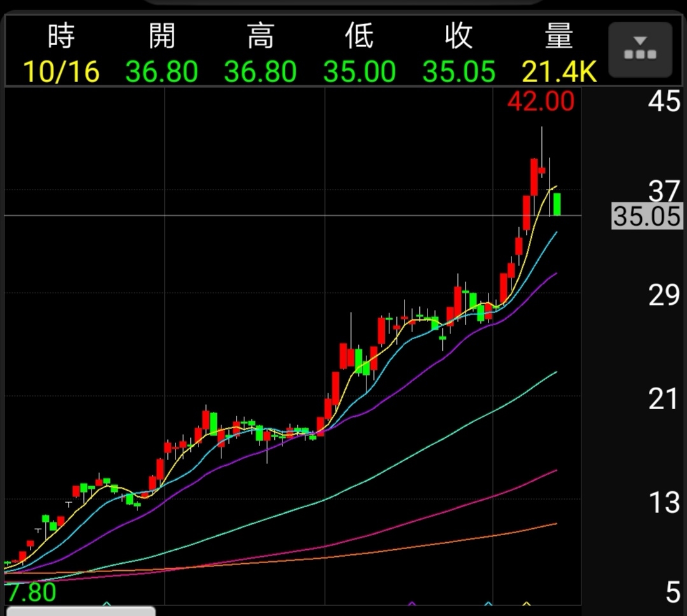
Task: Click the highlighted 35.05 current price tag
Action: [647, 216]
